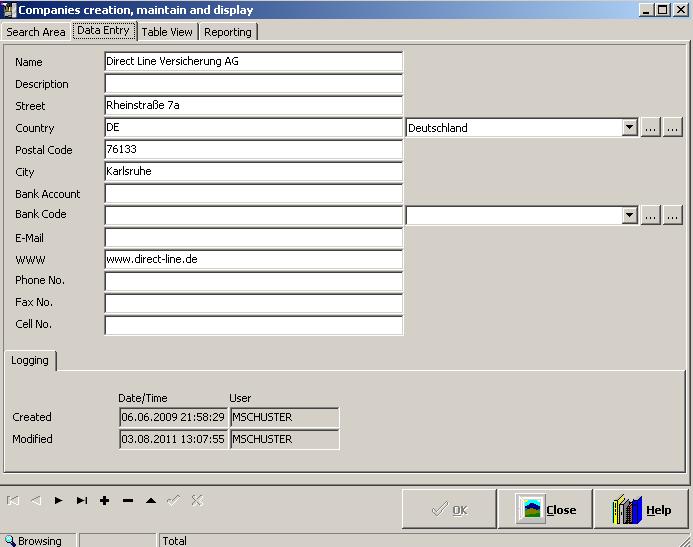Click second ellipsis button in Bank Code row

672,216
